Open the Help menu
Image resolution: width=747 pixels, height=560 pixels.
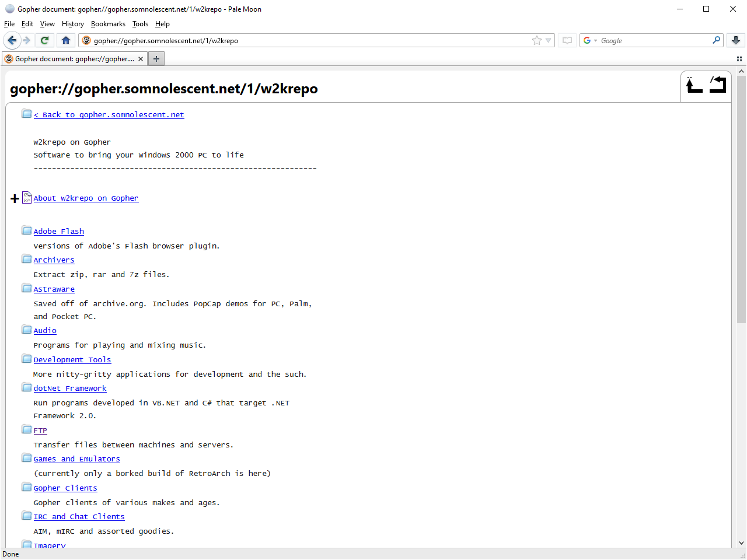(x=162, y=24)
